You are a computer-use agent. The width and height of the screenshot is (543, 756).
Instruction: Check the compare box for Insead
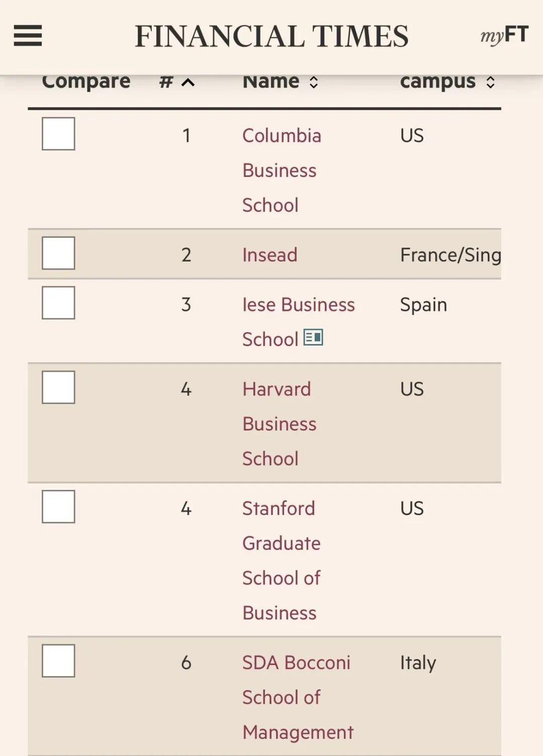click(58, 253)
